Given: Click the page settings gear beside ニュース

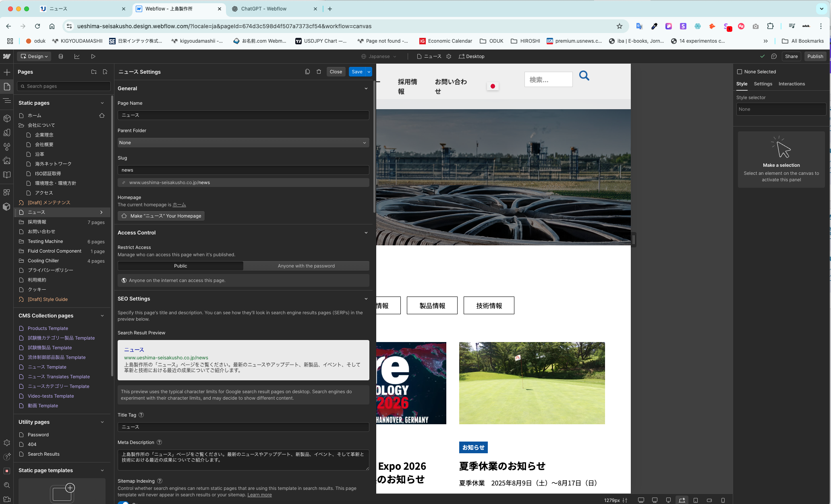Looking at the screenshot, I should (449, 56).
